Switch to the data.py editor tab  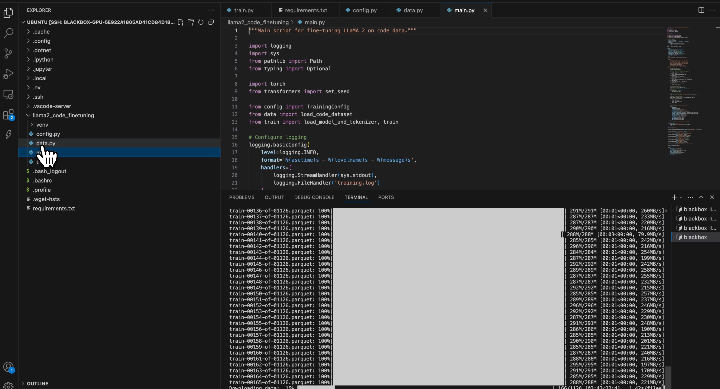(413, 10)
